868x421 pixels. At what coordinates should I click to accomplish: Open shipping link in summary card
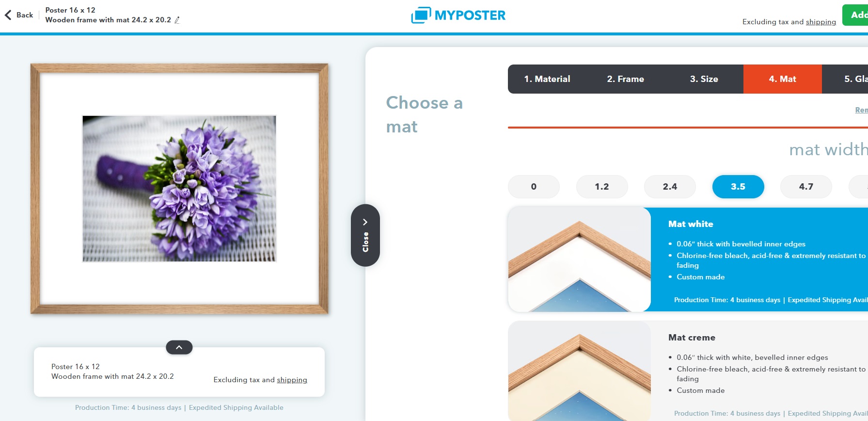pos(292,380)
